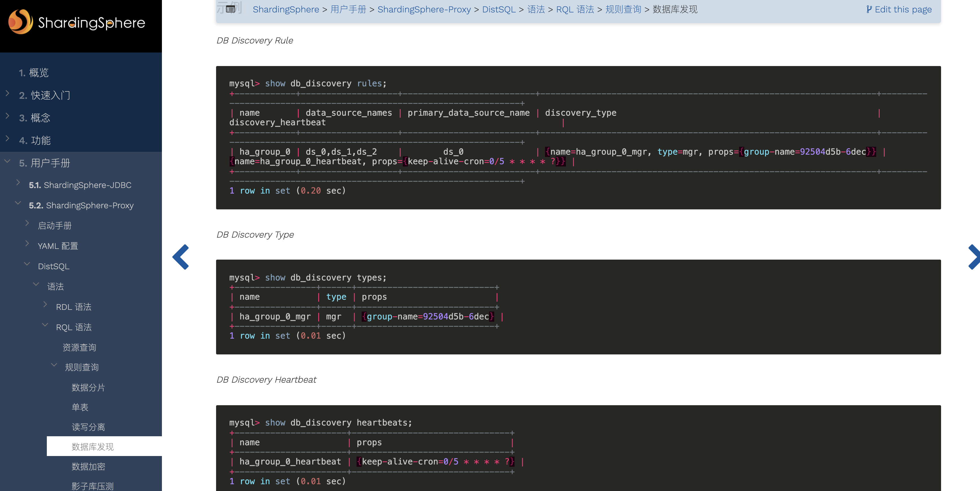Click the 'primary_data_source_name' column header
The height and width of the screenshot is (491, 980).
tap(469, 113)
